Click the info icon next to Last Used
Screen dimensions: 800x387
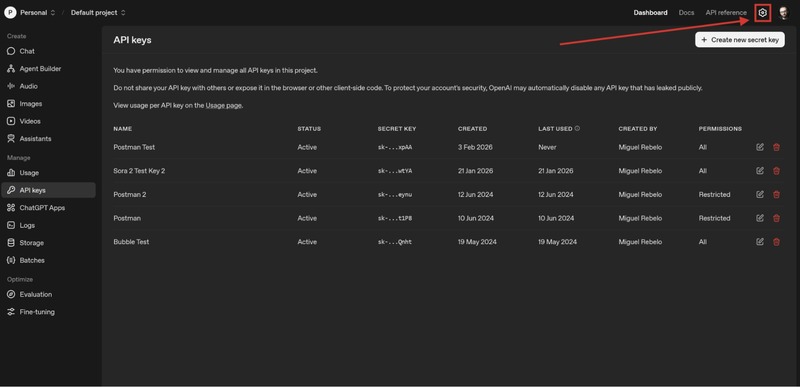[577, 128]
